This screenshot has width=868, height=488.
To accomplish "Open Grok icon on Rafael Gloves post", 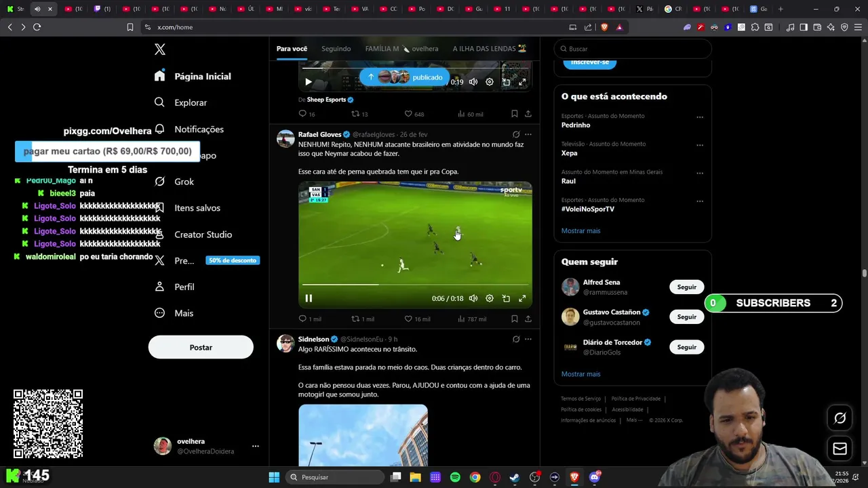I will point(516,134).
